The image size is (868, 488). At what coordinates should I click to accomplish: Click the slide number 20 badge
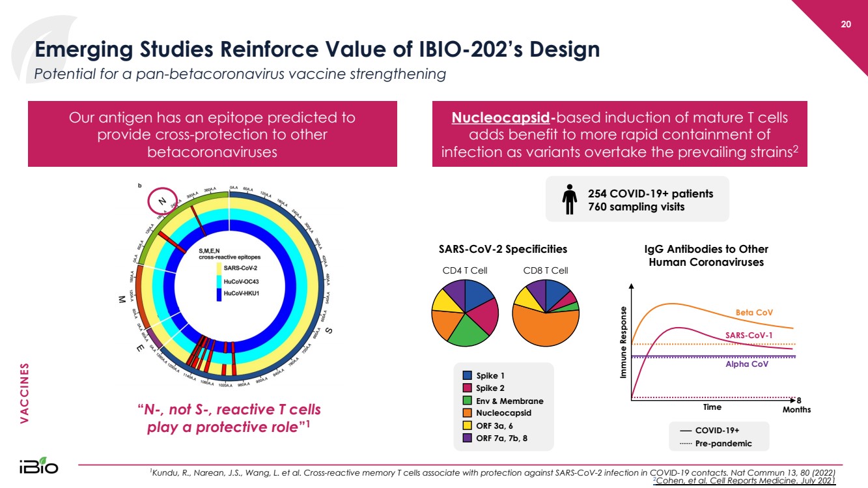coord(846,25)
